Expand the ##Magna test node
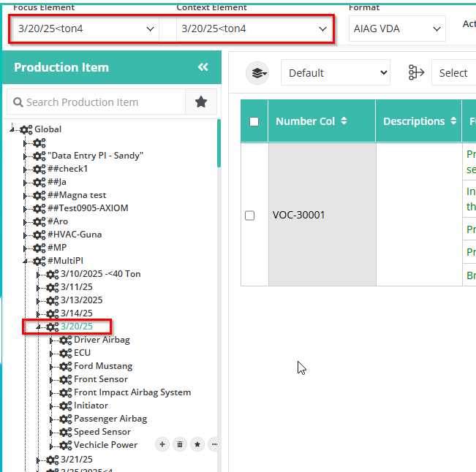The width and height of the screenshot is (476, 472). point(25,196)
